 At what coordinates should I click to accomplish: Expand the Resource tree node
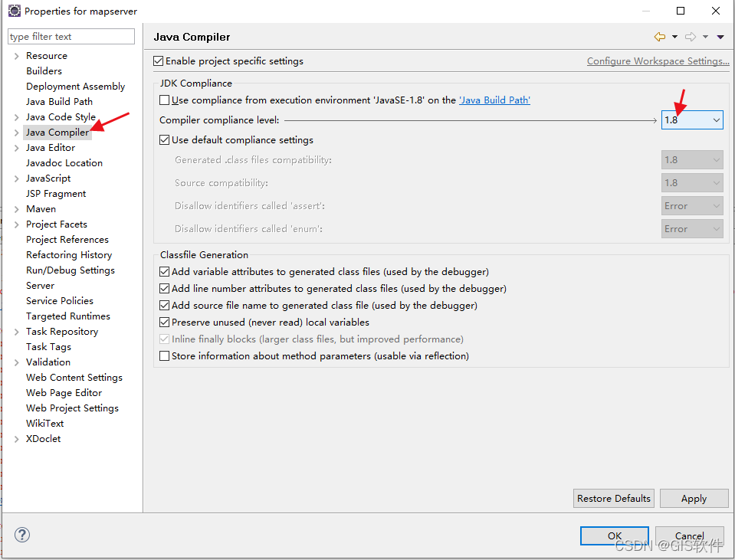(x=16, y=56)
